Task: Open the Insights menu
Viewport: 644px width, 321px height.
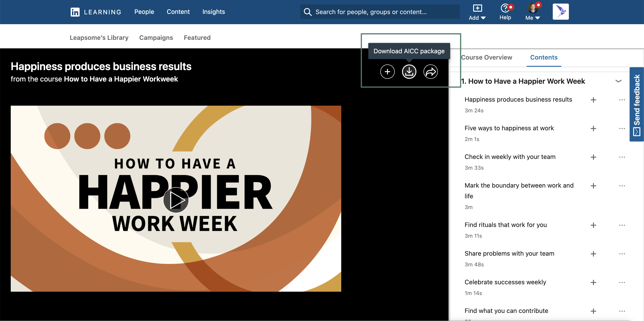Action: (x=214, y=12)
